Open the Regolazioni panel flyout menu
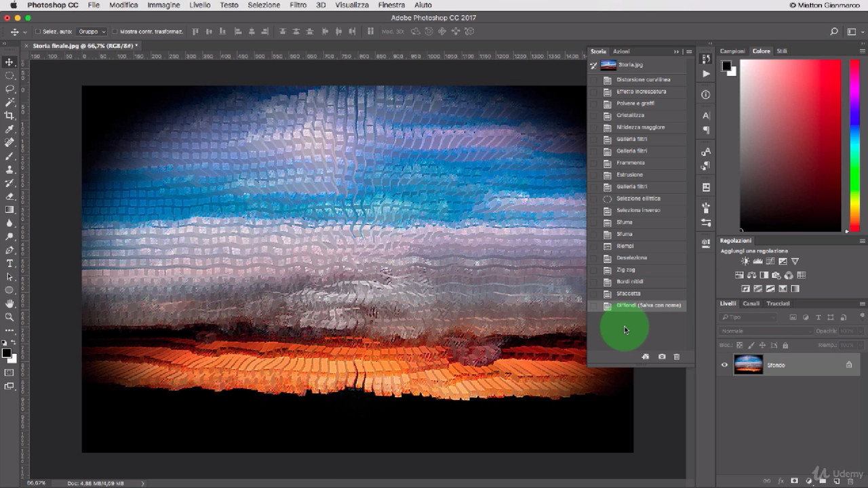The width and height of the screenshot is (868, 488). pos(863,241)
